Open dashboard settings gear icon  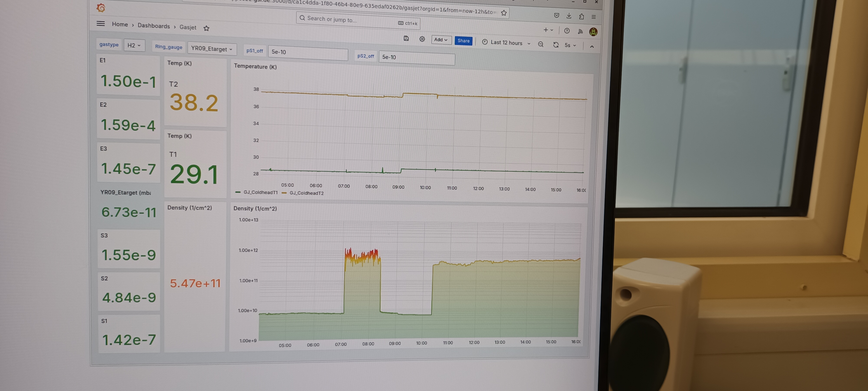click(422, 39)
